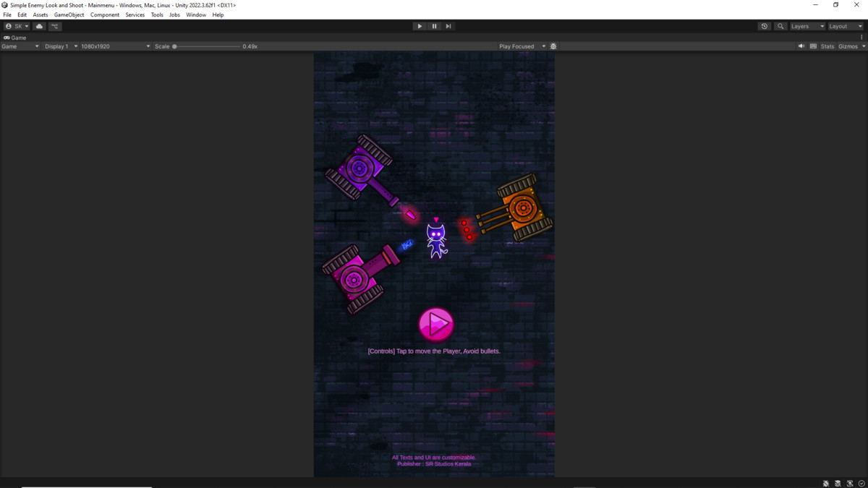This screenshot has width=868, height=488.
Task: Pause play mode
Action: pyautogui.click(x=434, y=26)
